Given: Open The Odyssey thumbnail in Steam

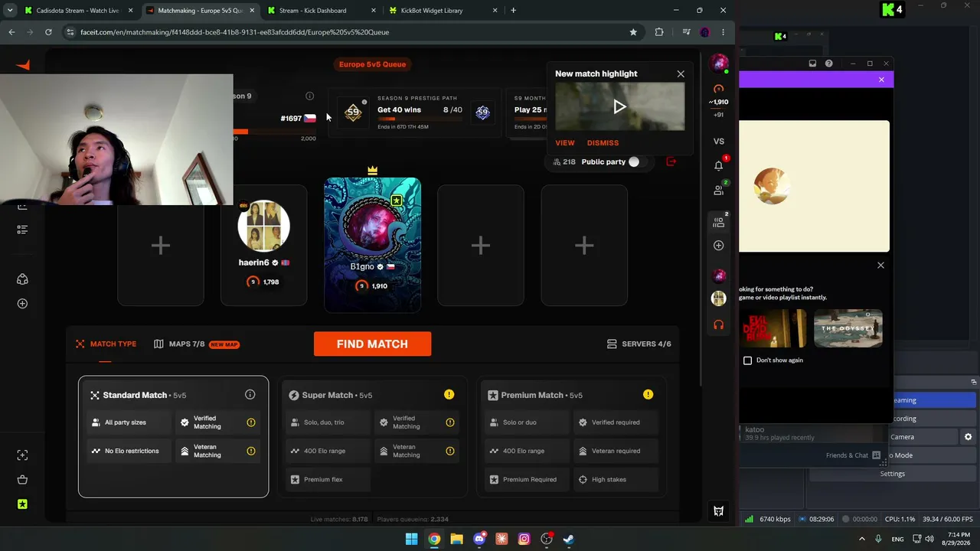Looking at the screenshot, I should tap(848, 328).
